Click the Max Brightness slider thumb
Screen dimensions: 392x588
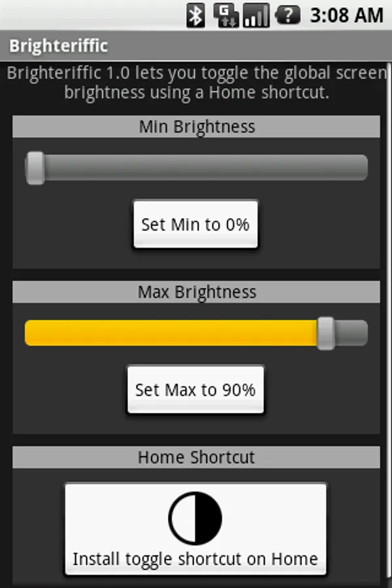point(325,333)
